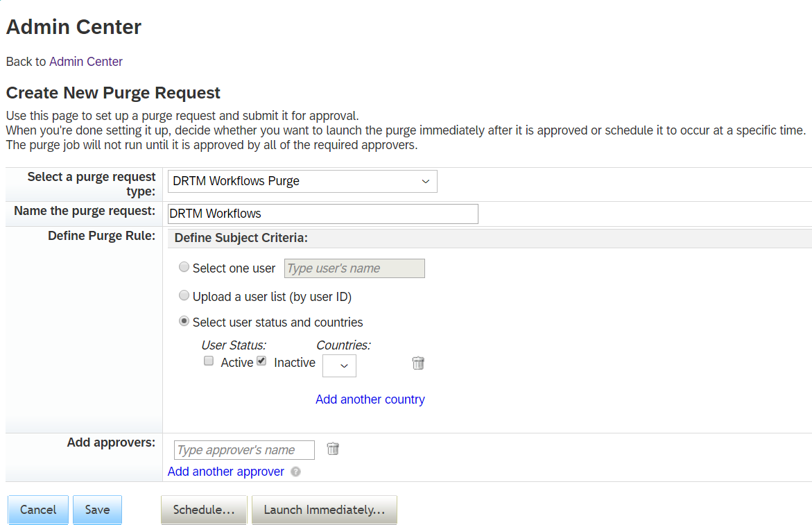
Task: Open the Schedule... dialog
Action: [204, 510]
